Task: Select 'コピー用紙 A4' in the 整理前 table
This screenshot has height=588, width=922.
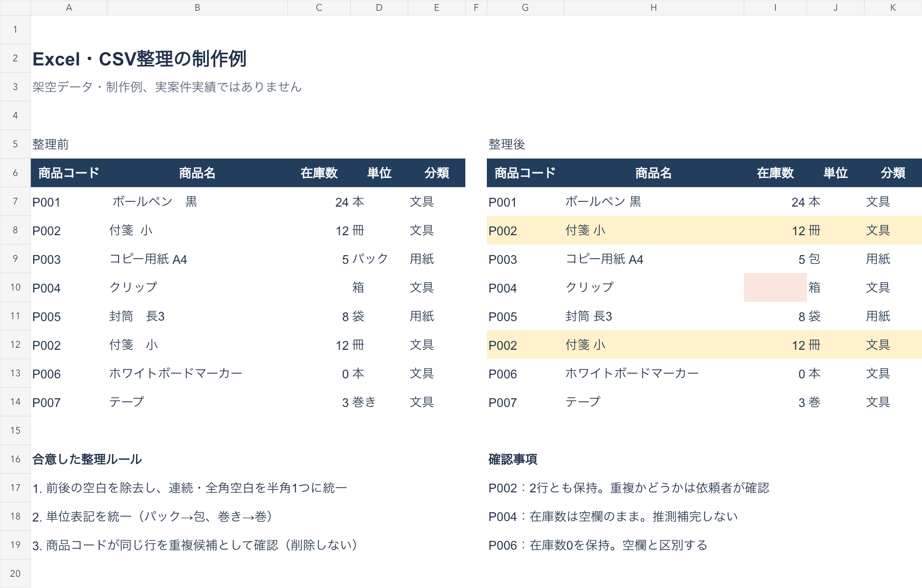Action: 148,259
